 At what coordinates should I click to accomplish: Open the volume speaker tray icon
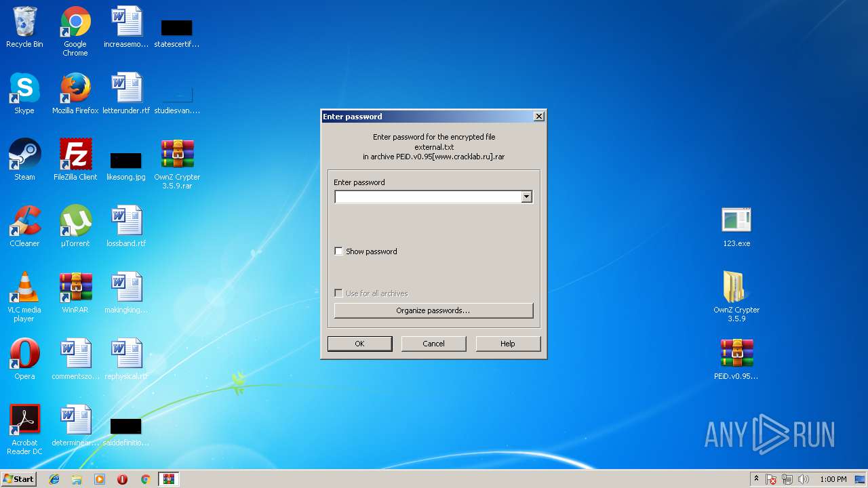(804, 479)
